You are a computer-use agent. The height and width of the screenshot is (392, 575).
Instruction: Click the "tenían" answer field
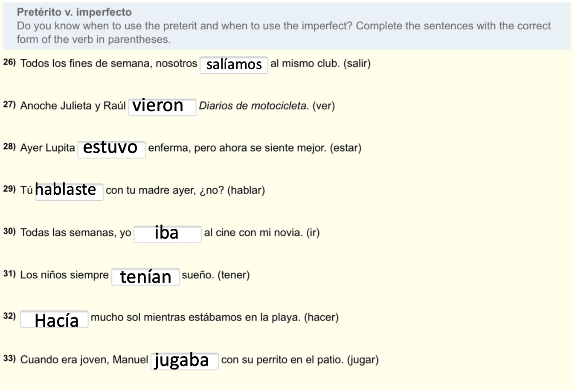click(x=145, y=276)
